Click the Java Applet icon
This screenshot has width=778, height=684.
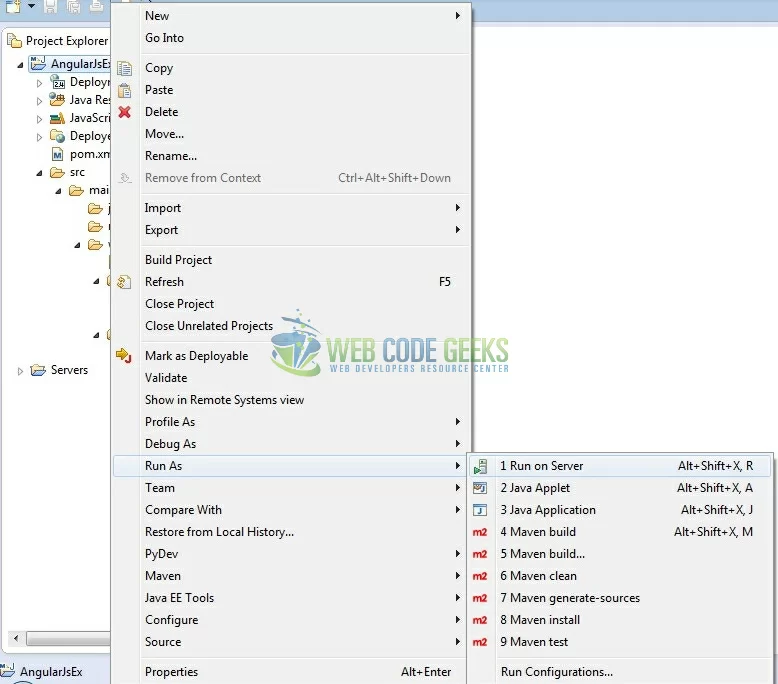480,488
